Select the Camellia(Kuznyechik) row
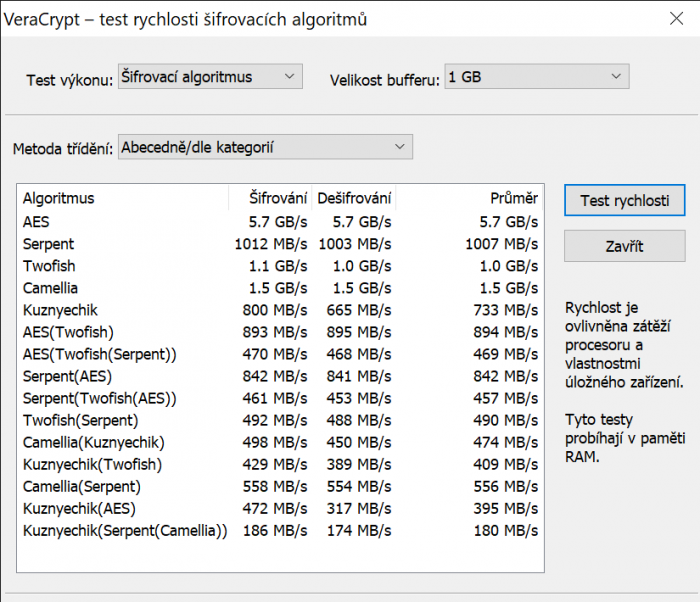 [x=93, y=442]
